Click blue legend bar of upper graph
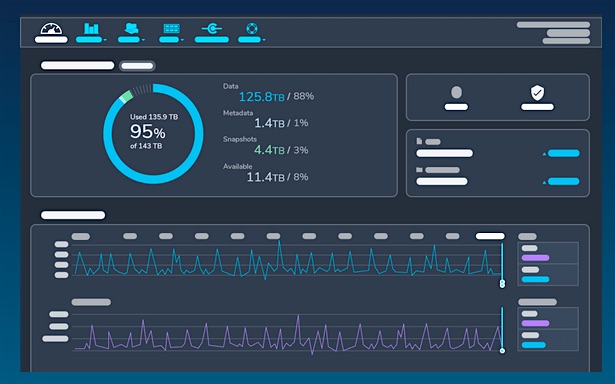The height and width of the screenshot is (384, 615). point(535,279)
